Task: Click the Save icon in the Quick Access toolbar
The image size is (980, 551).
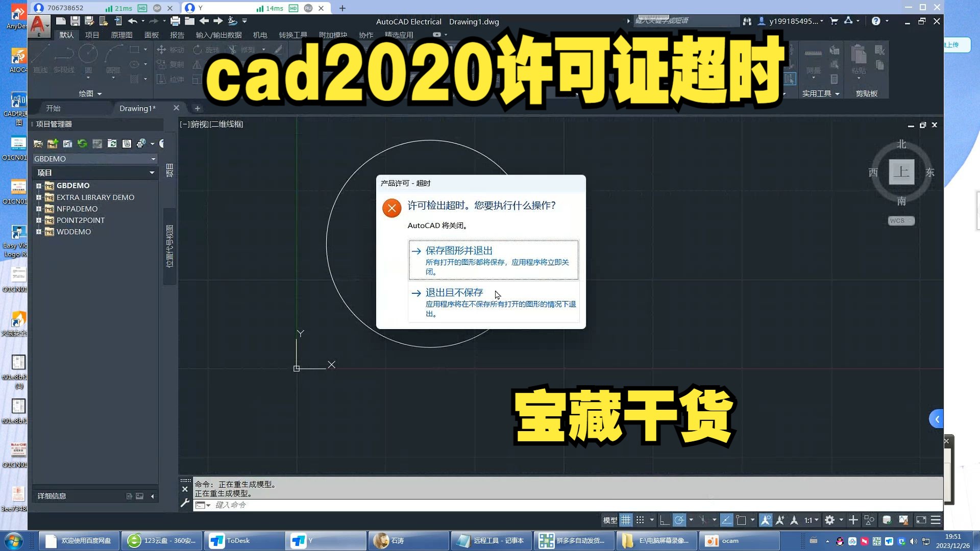Action: click(75, 20)
